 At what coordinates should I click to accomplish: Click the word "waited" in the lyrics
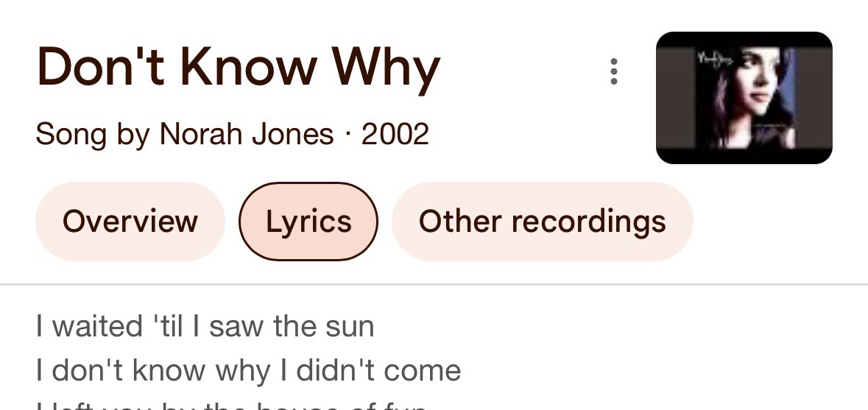pyautogui.click(x=97, y=326)
